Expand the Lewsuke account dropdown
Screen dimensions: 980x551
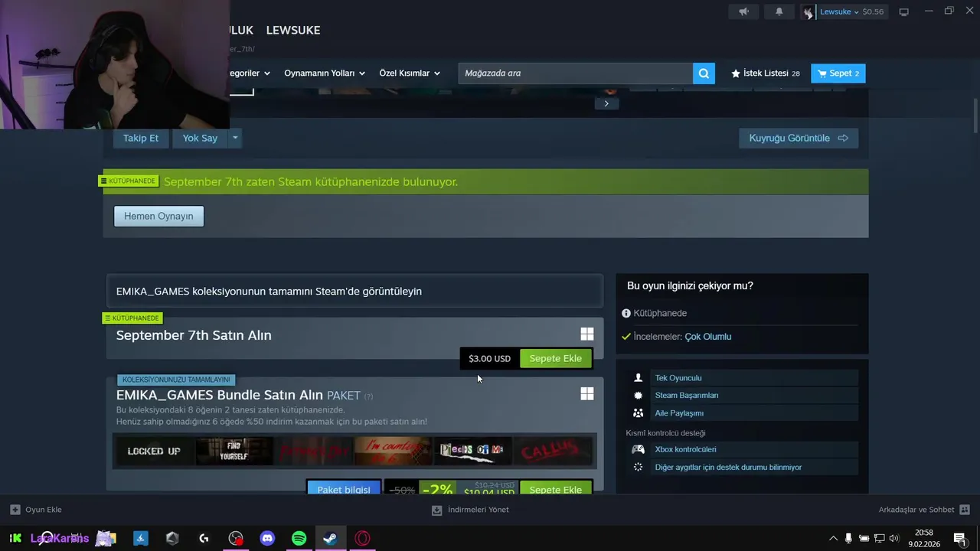pos(856,12)
